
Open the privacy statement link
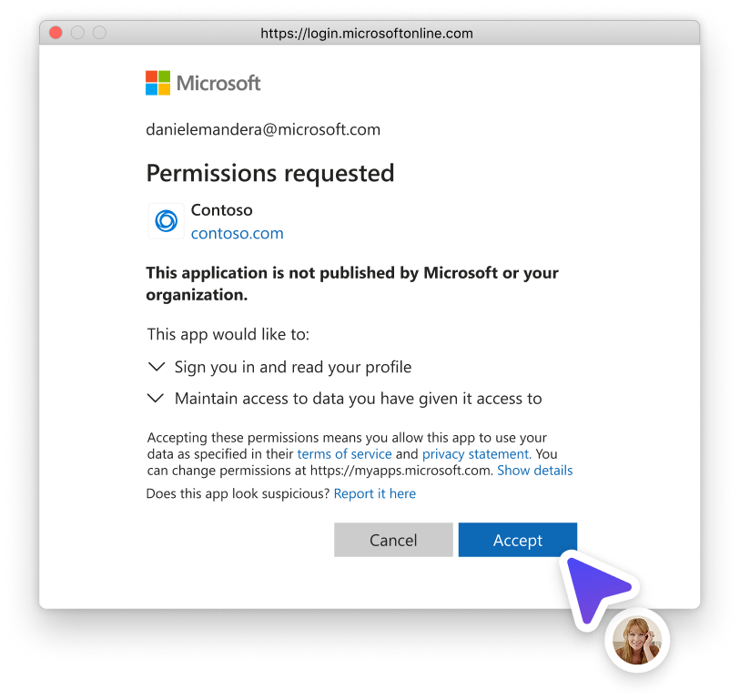(x=477, y=454)
